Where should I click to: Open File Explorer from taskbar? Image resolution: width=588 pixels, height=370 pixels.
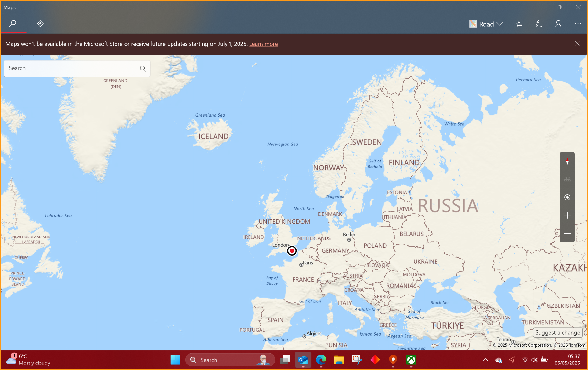point(339,360)
